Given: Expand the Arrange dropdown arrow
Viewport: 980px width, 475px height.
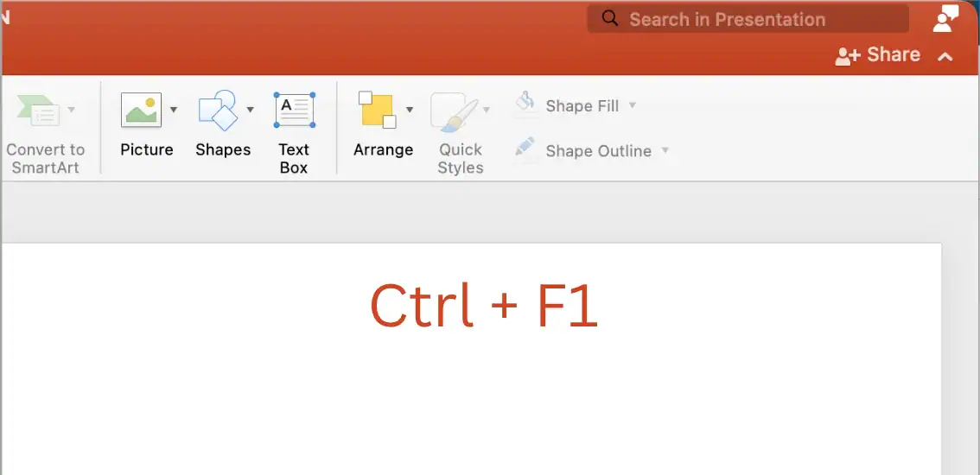Looking at the screenshot, I should (x=410, y=110).
